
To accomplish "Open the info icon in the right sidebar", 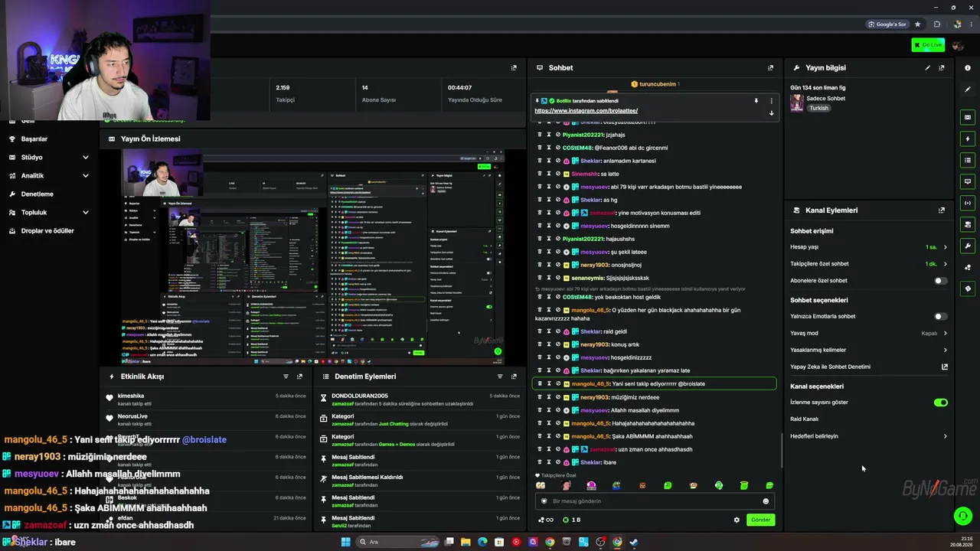I will [x=968, y=68].
